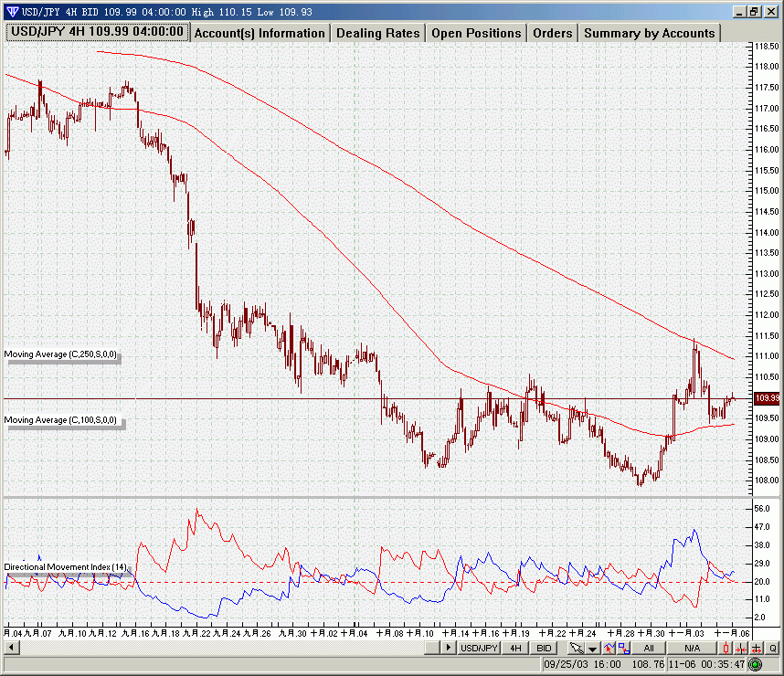
Task: Click the scroll-right arrow in the toolbar
Action: [x=449, y=648]
